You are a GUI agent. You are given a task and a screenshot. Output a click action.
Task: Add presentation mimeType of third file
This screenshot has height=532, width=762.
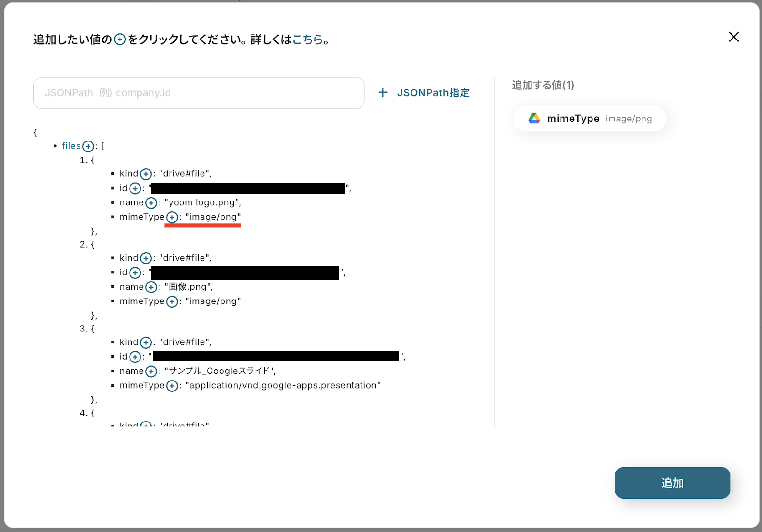(x=172, y=386)
